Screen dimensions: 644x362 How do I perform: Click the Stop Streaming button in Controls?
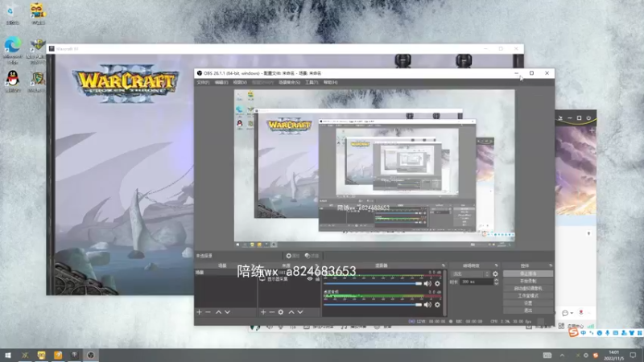point(528,274)
